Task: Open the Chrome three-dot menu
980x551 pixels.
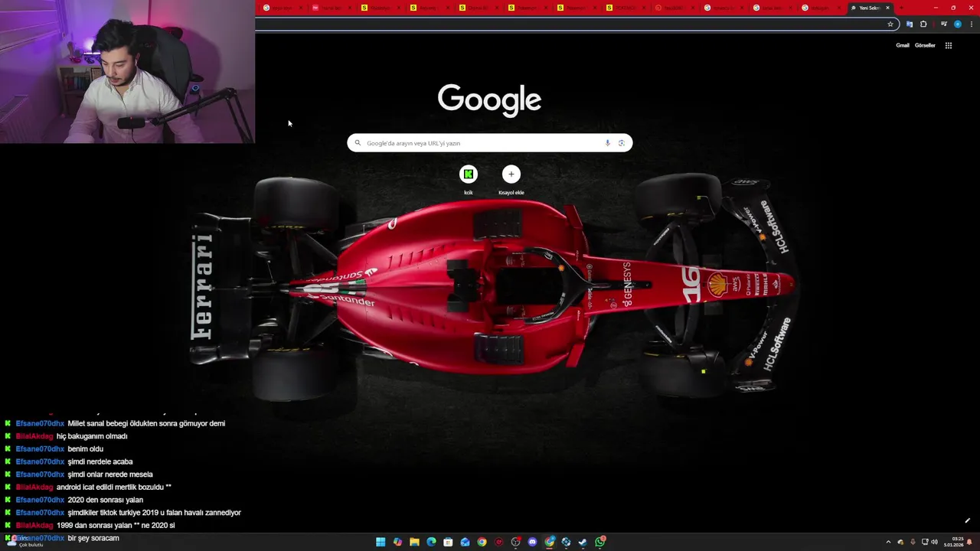Action: tap(972, 24)
